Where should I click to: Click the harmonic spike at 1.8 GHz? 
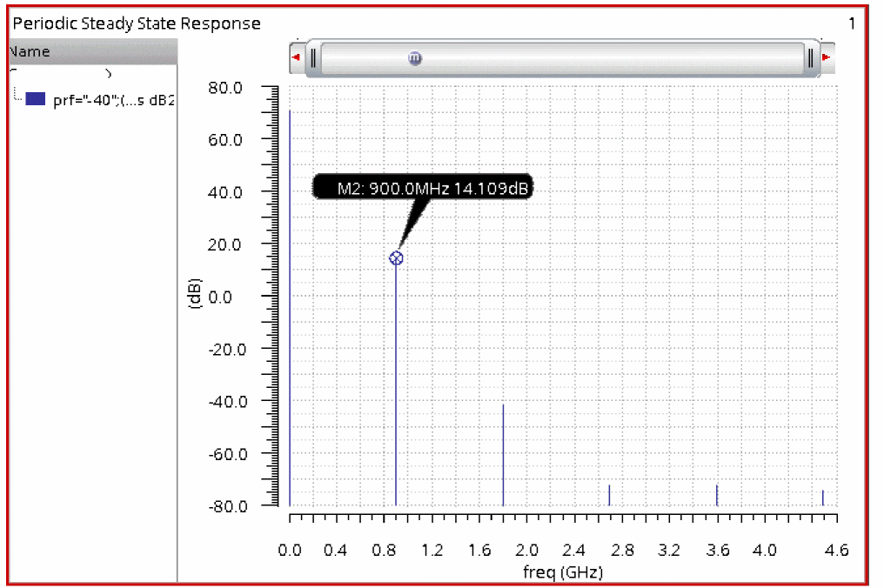click(x=503, y=455)
